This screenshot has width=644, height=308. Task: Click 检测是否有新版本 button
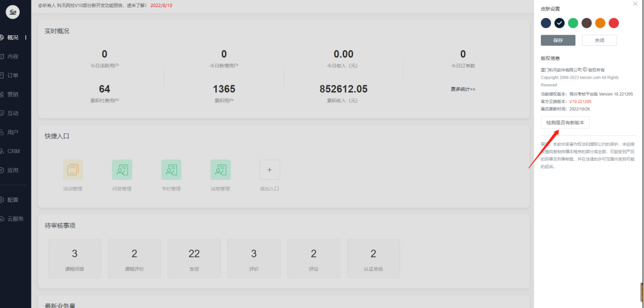pos(565,122)
